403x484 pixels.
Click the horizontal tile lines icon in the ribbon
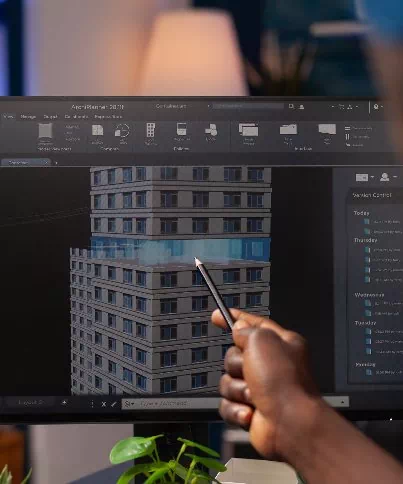348,128
